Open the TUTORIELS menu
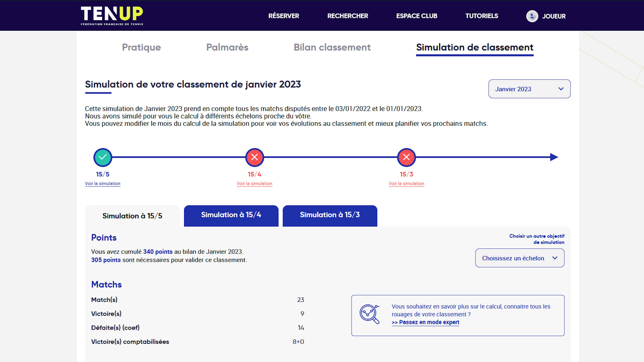The height and width of the screenshot is (362, 644). click(x=481, y=16)
